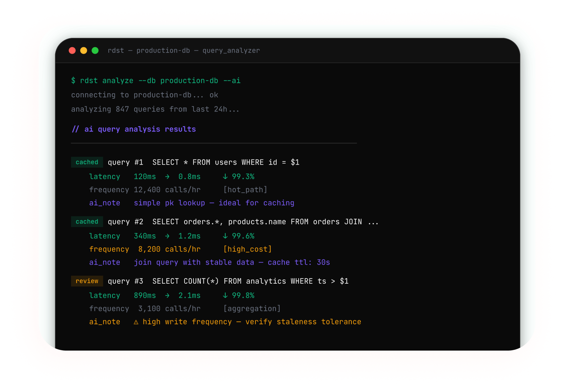Viewport: 563px width, 392px height.
Task: Select the 'query #1' label
Action: pyautogui.click(x=126, y=163)
